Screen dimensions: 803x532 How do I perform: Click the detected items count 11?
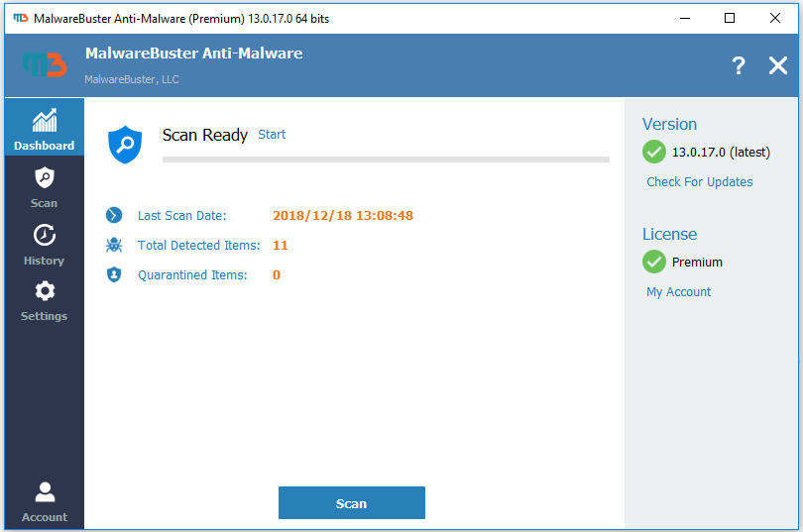pyautogui.click(x=281, y=246)
